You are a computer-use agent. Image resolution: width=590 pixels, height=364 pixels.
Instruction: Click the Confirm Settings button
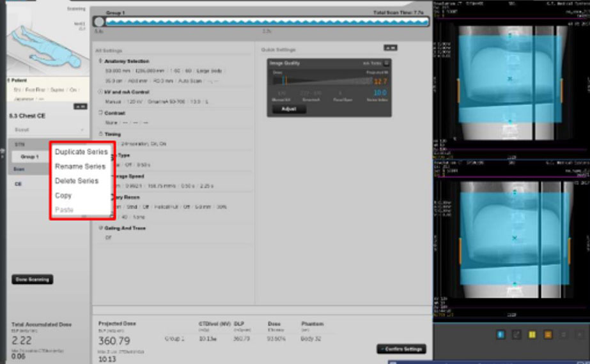coord(401,349)
